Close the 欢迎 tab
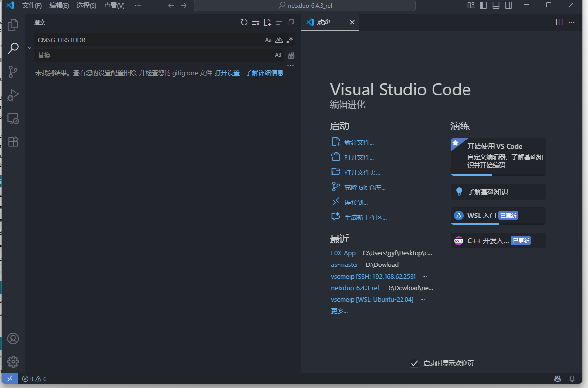 coord(352,22)
